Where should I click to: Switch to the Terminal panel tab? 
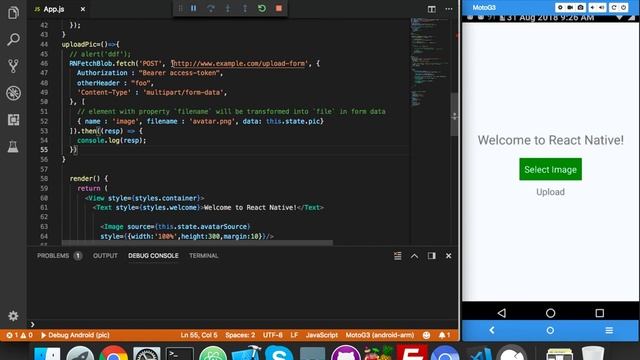(203, 256)
